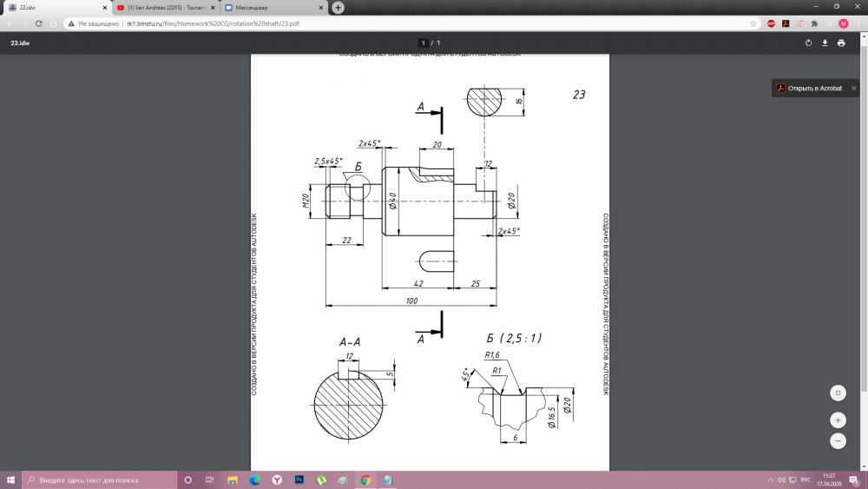Open the Windows notification center
This screenshot has width=868, height=489.
pyautogui.click(x=854, y=479)
